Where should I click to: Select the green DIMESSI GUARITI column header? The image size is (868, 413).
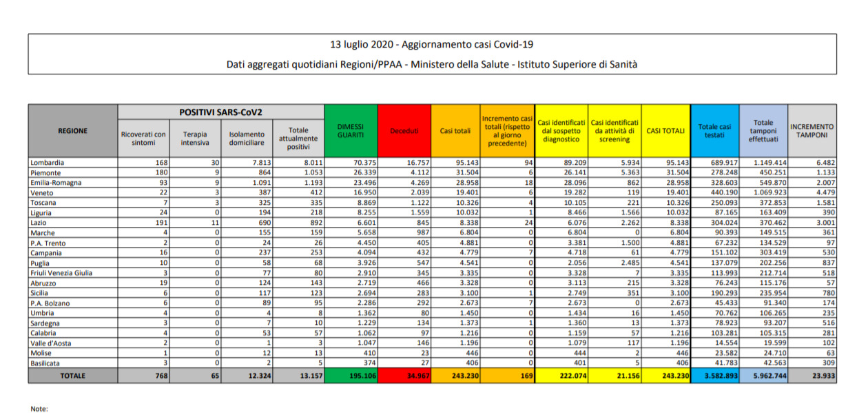(351, 130)
